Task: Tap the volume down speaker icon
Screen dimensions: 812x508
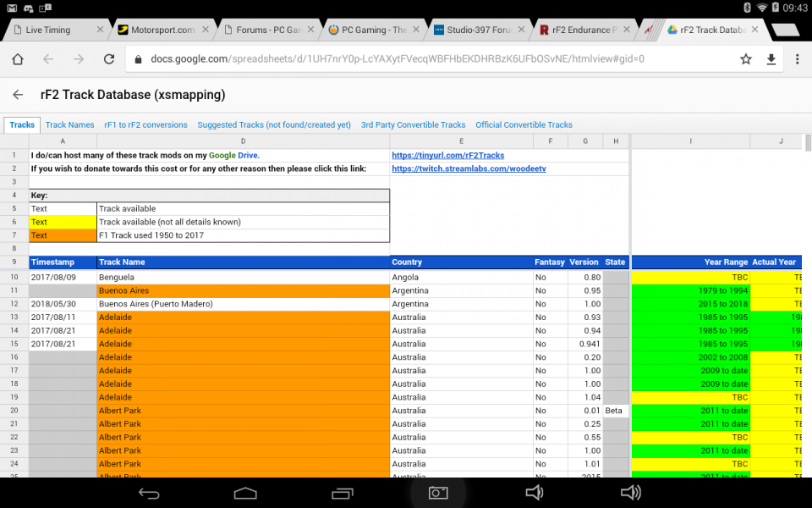Action: (535, 493)
